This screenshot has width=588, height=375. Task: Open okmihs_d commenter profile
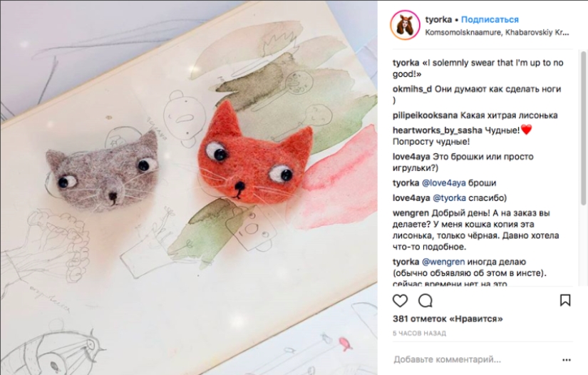pos(412,89)
